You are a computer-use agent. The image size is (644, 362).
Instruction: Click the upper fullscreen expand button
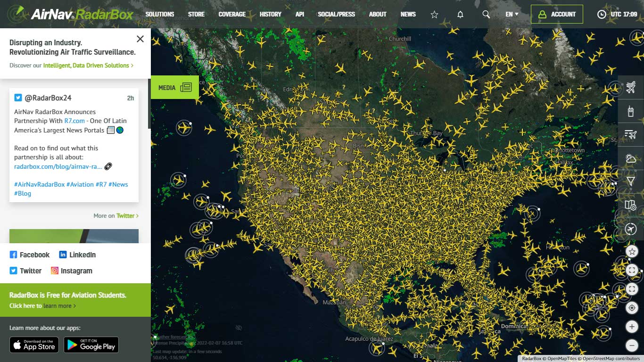(632, 270)
